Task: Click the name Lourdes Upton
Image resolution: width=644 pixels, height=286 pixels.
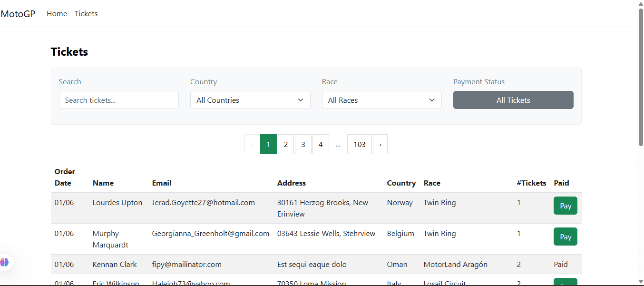Action: (117, 202)
